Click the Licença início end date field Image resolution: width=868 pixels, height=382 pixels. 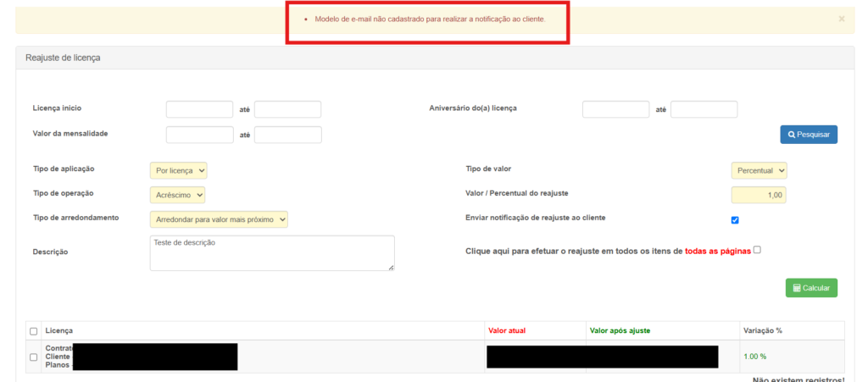pyautogui.click(x=287, y=109)
